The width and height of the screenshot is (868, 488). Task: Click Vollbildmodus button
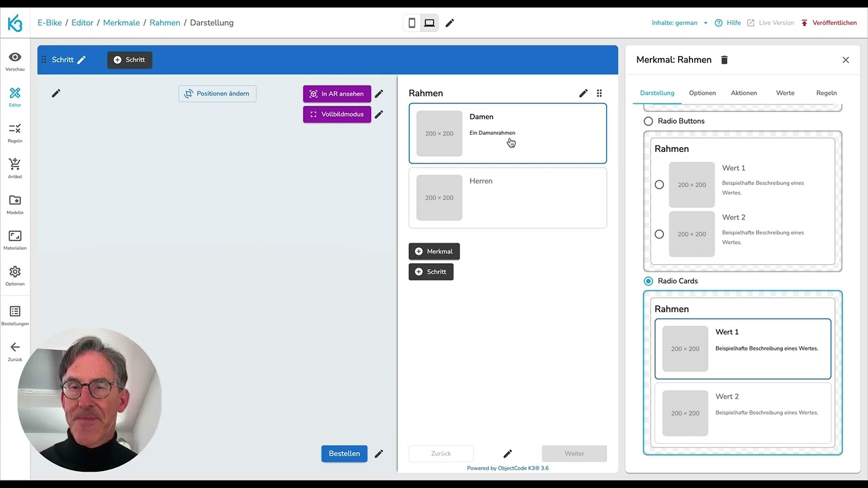pos(337,115)
